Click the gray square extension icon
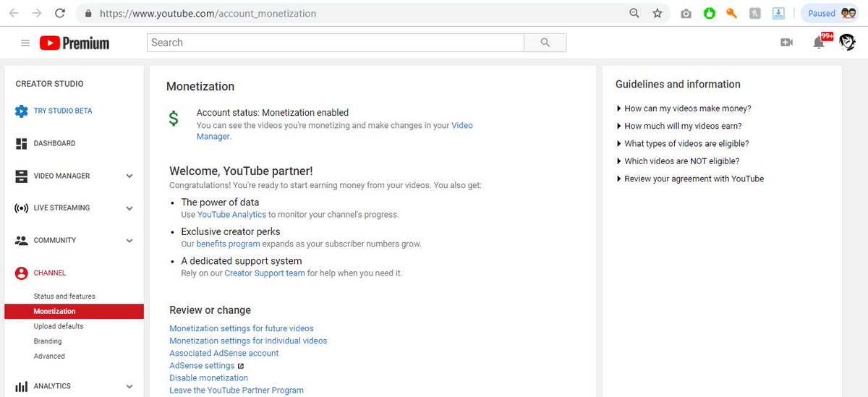This screenshot has width=868, height=397. coord(754,13)
